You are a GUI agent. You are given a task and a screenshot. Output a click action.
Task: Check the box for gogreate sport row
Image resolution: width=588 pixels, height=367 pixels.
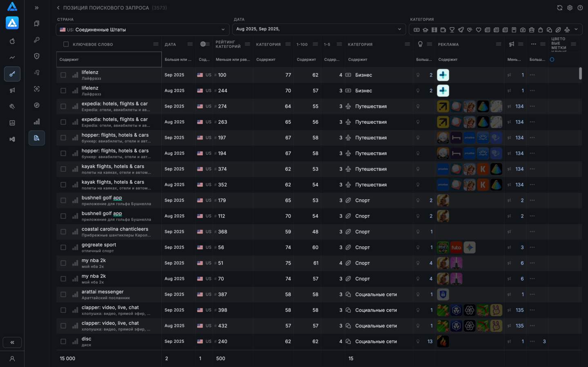pyautogui.click(x=63, y=248)
